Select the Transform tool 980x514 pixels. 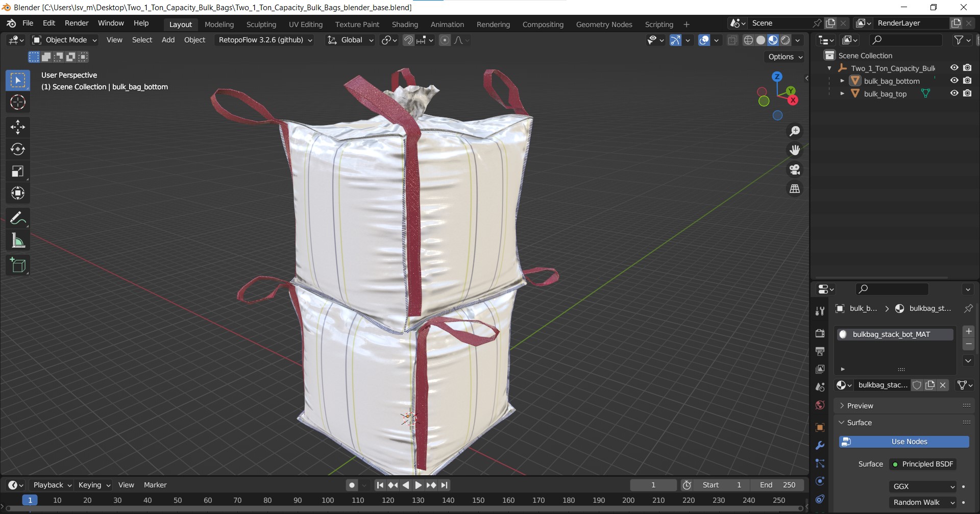click(18, 193)
